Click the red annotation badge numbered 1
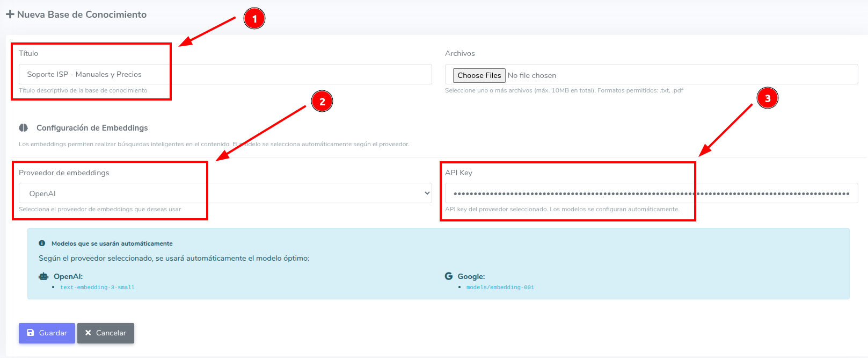Screen dimensions: 868x358 pyautogui.click(x=254, y=19)
